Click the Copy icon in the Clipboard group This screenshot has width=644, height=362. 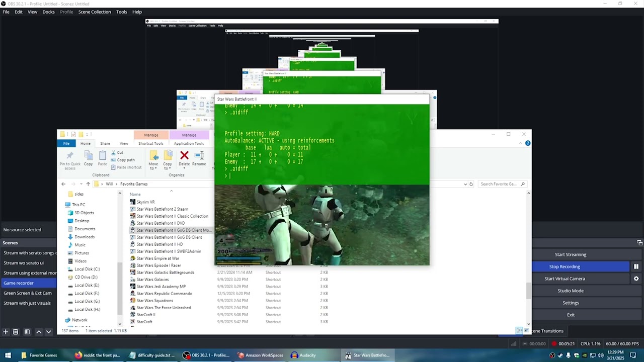[x=88, y=156]
